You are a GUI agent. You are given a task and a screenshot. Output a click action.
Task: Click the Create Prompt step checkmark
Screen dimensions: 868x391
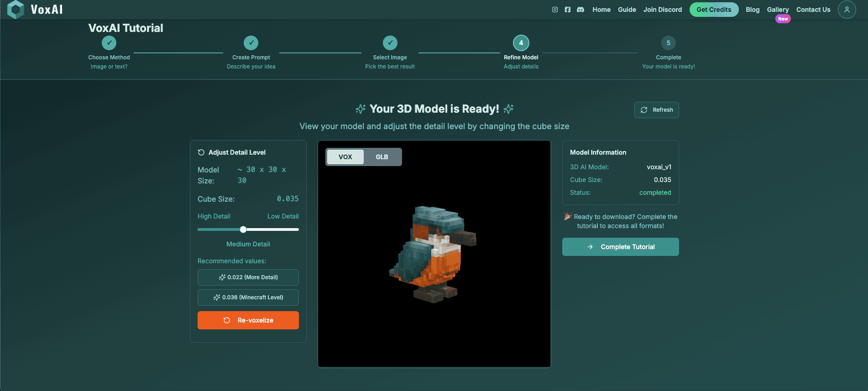(251, 43)
